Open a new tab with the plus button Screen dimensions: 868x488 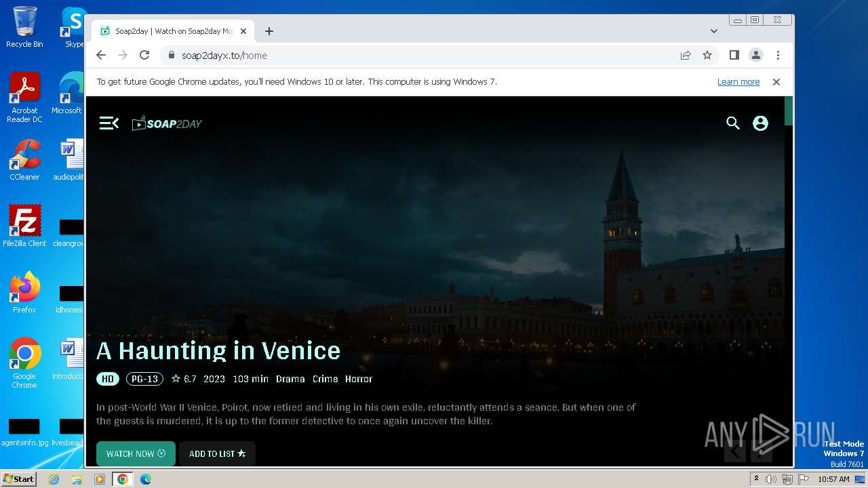coord(269,31)
